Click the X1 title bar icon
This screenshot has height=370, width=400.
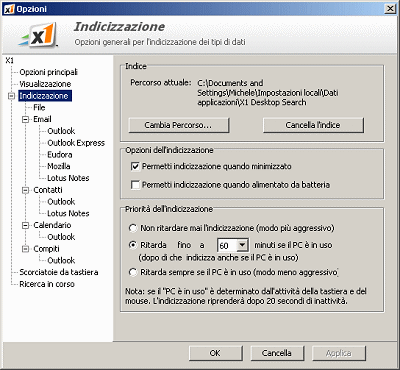[9, 9]
